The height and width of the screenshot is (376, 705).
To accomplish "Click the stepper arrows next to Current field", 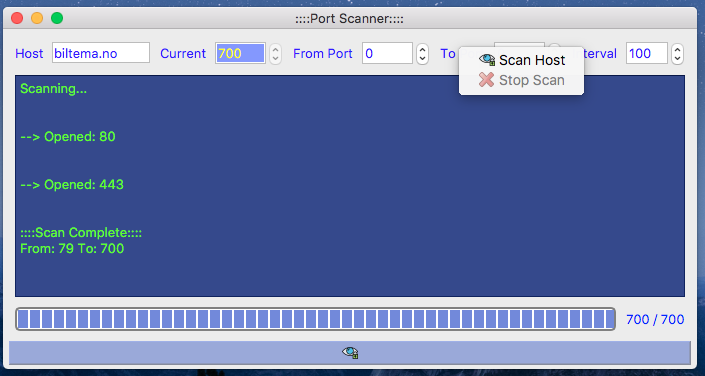I will (276, 54).
